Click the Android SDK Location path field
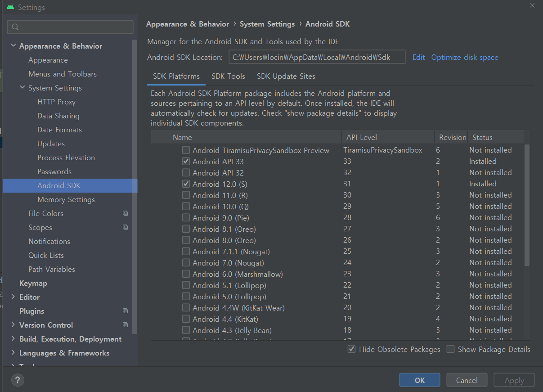Viewport: 543px width, 392px height. tap(317, 57)
